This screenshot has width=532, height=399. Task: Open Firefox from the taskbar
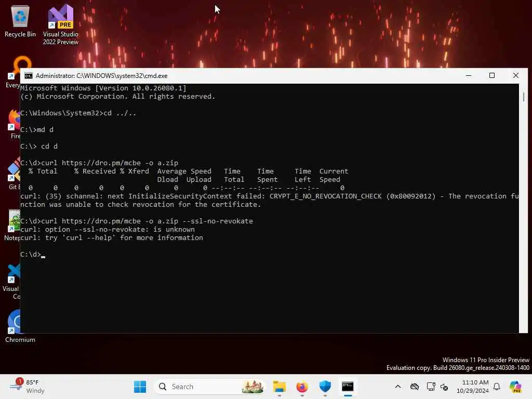pyautogui.click(x=302, y=387)
